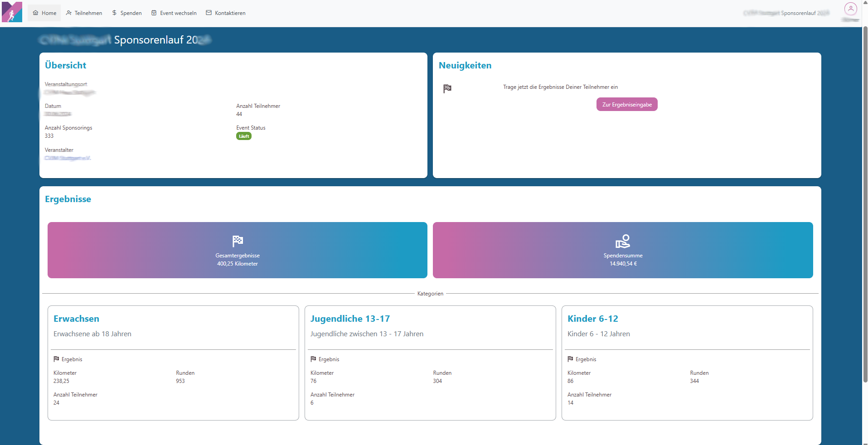Click the Jugendliche Runden value 304
The height and width of the screenshot is (445, 868).
click(437, 381)
